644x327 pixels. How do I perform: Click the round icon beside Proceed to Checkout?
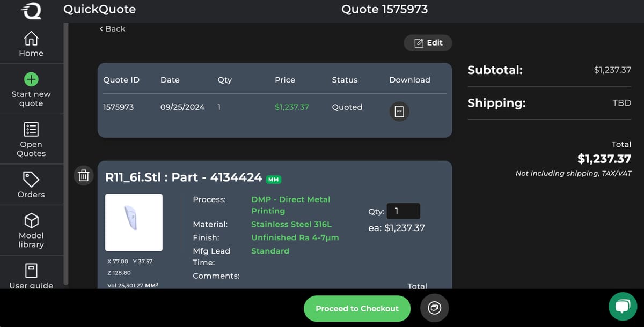(x=434, y=308)
